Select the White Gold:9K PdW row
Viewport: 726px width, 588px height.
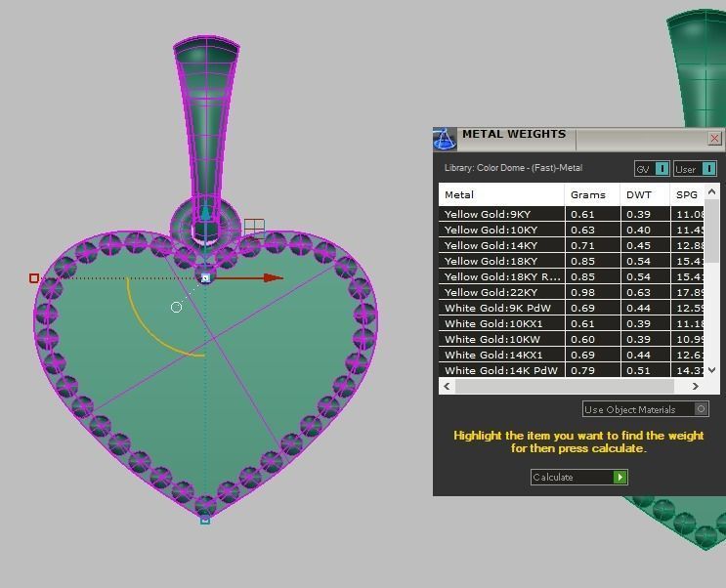pos(572,309)
